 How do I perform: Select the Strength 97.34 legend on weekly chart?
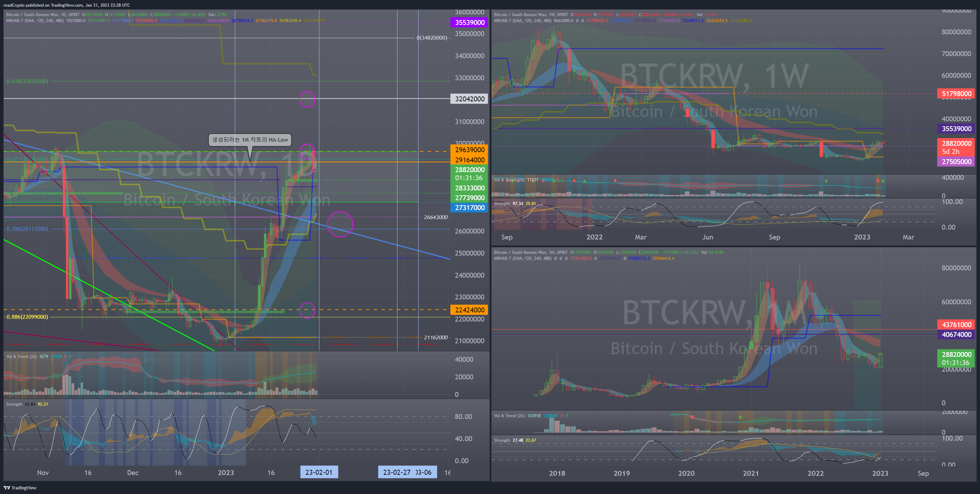515,204
